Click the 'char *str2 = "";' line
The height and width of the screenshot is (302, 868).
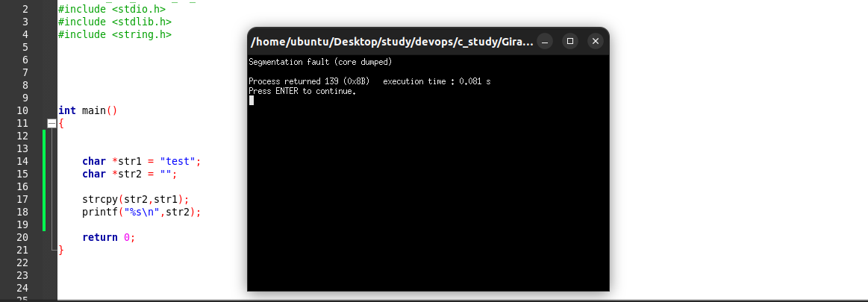pyautogui.click(x=130, y=174)
